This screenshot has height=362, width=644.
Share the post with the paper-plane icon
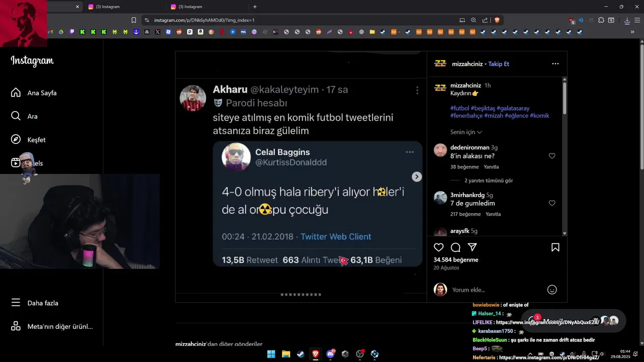472,247
